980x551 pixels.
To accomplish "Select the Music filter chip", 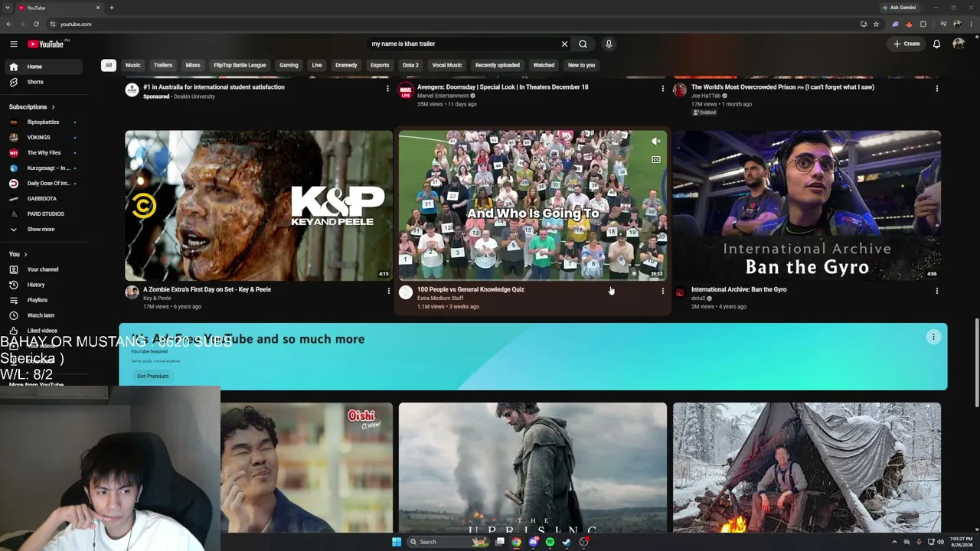I will [x=133, y=65].
